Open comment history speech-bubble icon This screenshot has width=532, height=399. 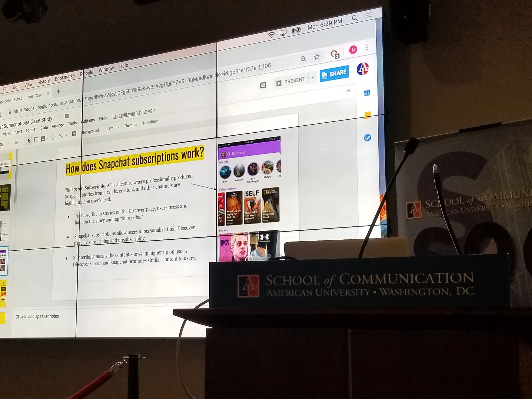click(263, 86)
